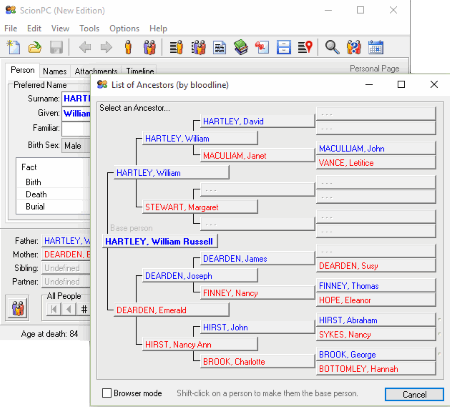Click the map pin list icon
The width and height of the screenshot is (450, 407).
[305, 47]
